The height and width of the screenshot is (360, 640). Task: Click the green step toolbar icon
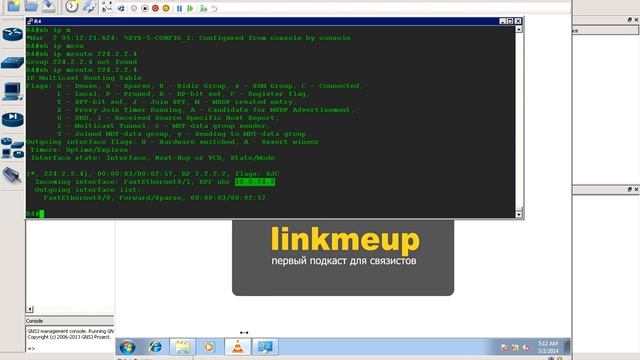click(203, 8)
